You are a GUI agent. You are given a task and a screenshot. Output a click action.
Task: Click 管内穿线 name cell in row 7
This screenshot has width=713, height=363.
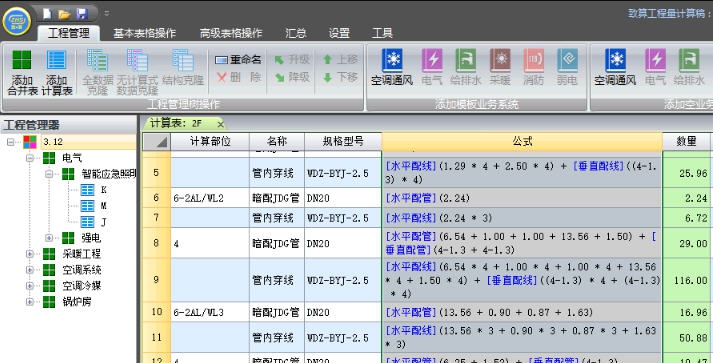click(x=277, y=218)
